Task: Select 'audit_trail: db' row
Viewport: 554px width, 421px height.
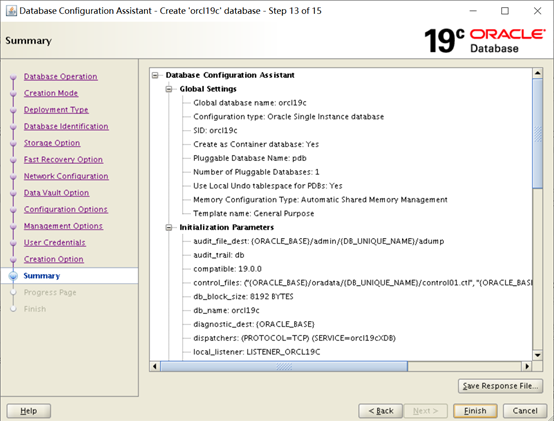Action: [x=219, y=255]
